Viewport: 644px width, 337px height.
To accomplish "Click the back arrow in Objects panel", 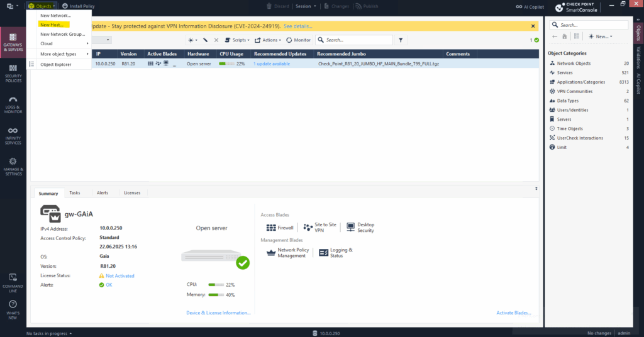I will 555,36.
